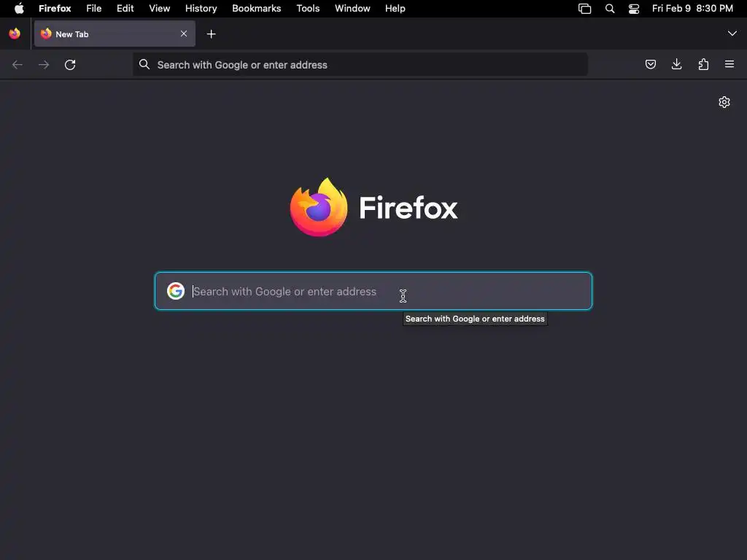Open the Tools menu
747x560 pixels.
pyautogui.click(x=308, y=8)
